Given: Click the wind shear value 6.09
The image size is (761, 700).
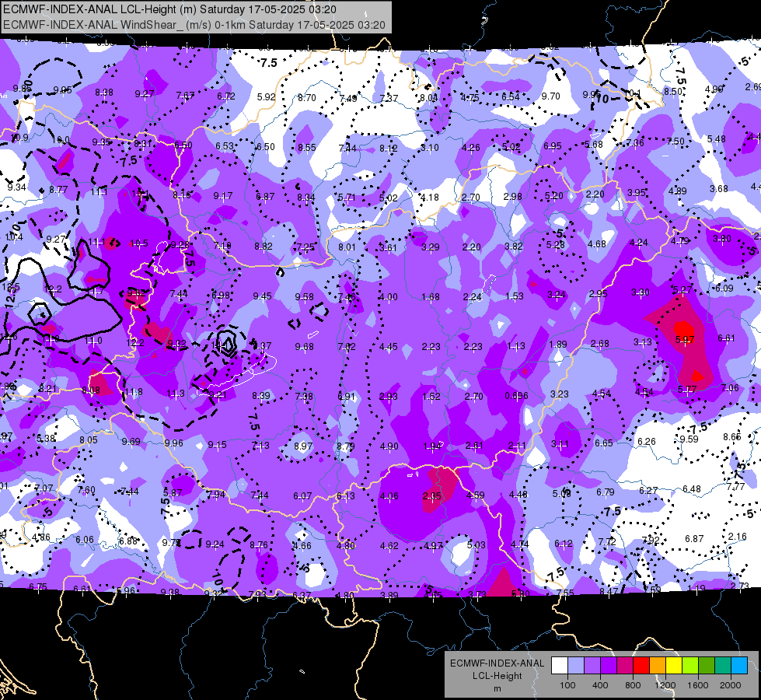Looking at the screenshot, I should [x=724, y=288].
